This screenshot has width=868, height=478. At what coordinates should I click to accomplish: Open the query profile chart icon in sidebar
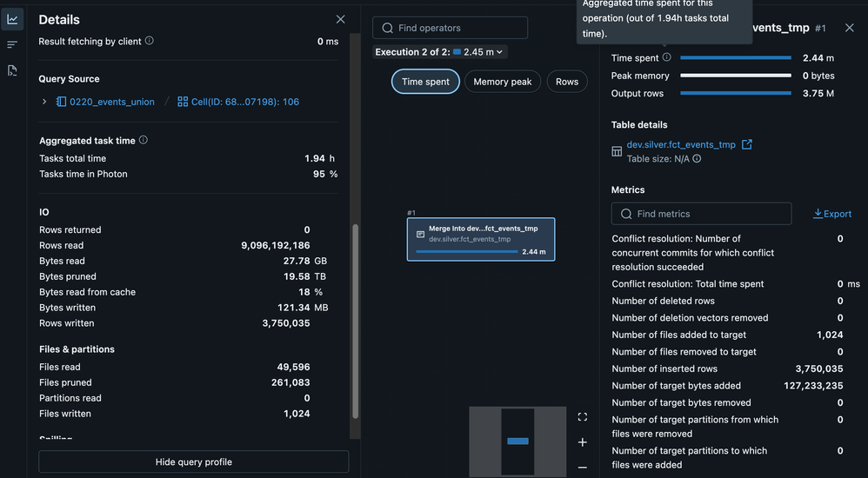(12, 19)
